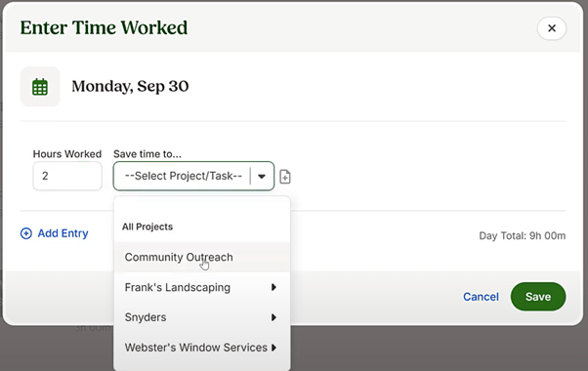Open the calendar date picker icon
The width and height of the screenshot is (588, 371).
tap(40, 87)
